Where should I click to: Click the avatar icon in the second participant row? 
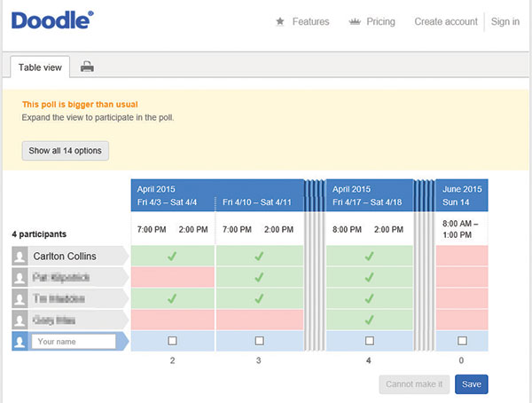click(20, 277)
